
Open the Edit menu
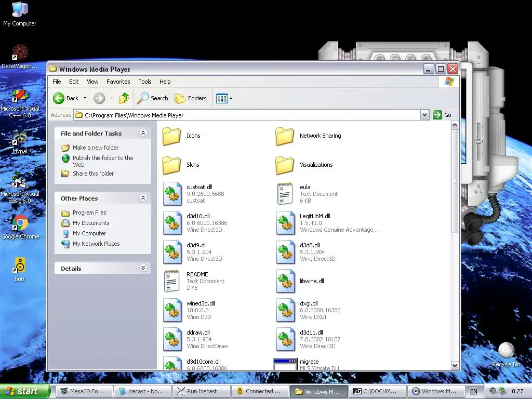(74, 82)
